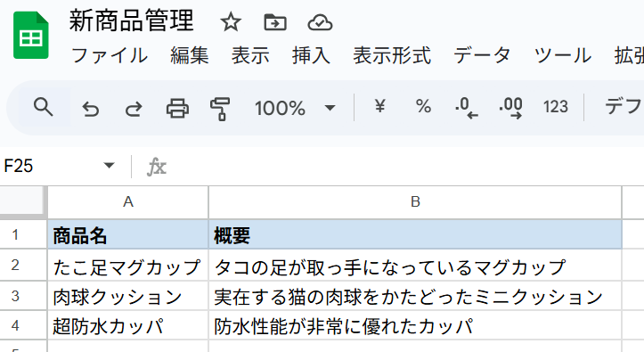
Task: Select cell 防水性能が非常に優れたカッパ
Action: click(415, 325)
